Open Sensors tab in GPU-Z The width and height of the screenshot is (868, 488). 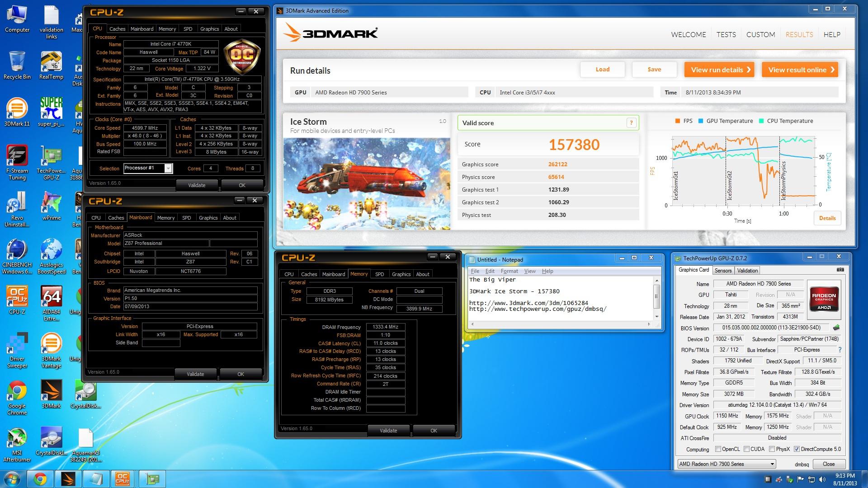[x=723, y=271]
